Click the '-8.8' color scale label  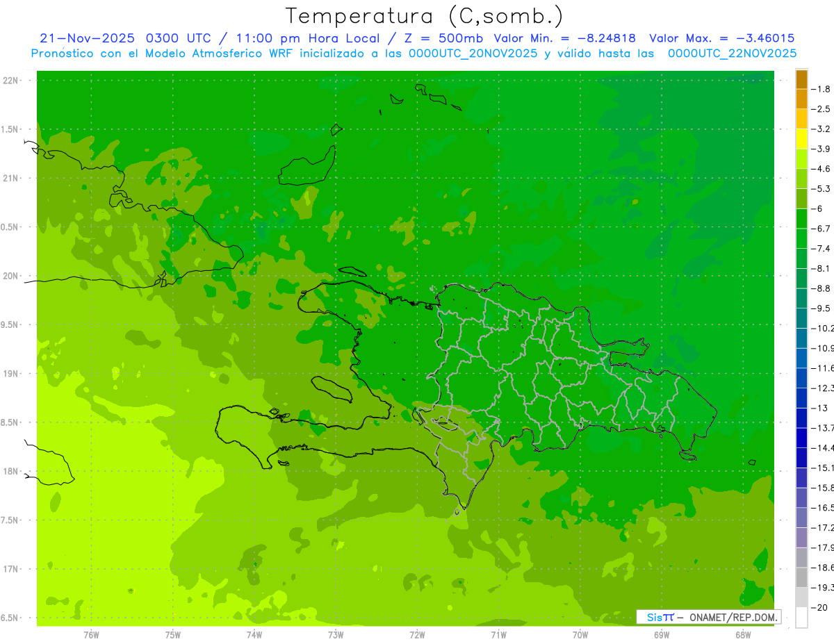[x=821, y=288]
